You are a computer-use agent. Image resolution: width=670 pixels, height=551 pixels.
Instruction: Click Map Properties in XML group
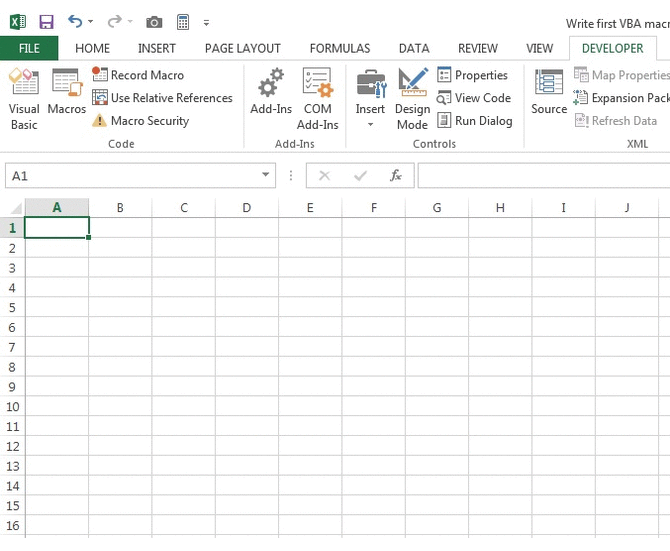622,75
